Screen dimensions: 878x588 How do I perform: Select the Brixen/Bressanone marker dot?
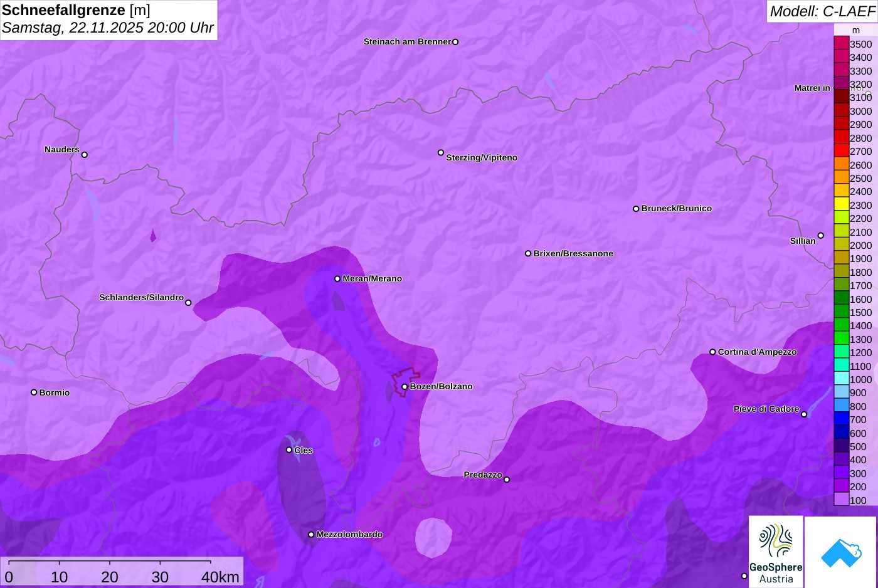pos(528,253)
